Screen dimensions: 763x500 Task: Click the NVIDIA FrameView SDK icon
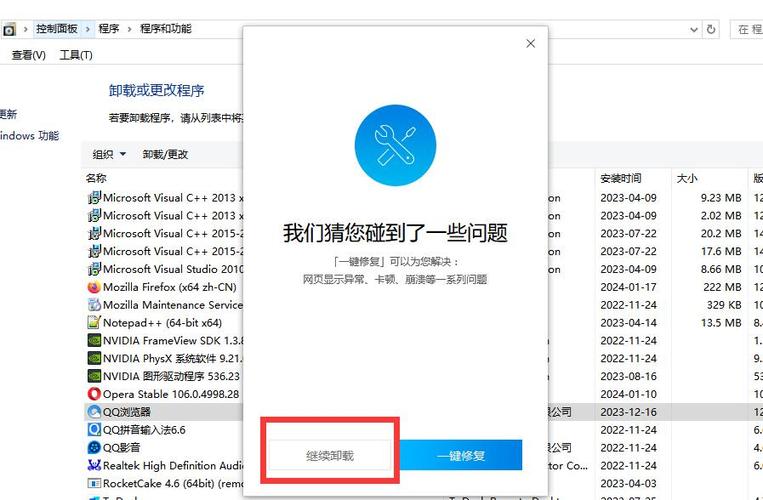[94, 340]
